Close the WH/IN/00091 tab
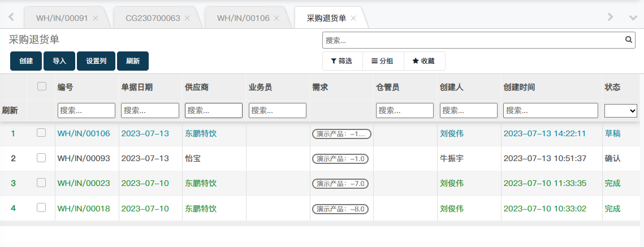 point(96,18)
